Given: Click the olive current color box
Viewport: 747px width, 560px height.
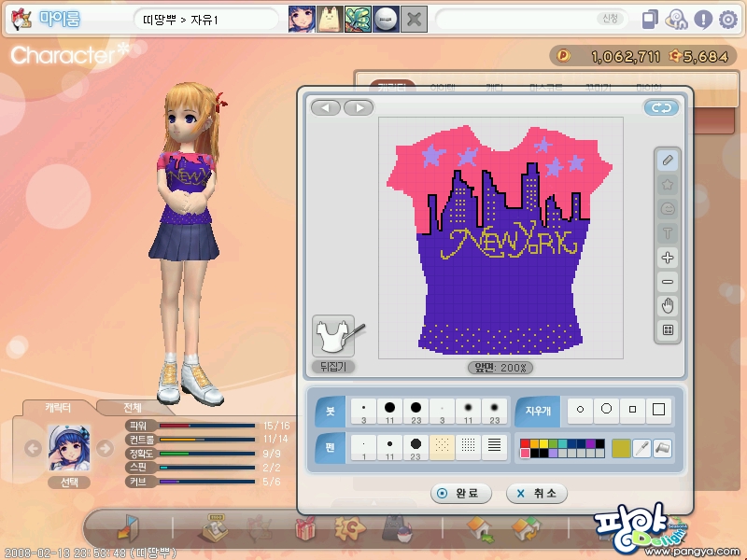Looking at the screenshot, I should [621, 448].
